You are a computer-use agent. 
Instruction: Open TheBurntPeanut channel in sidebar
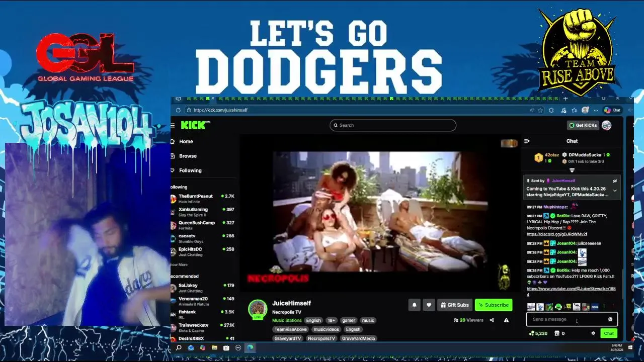202,199
